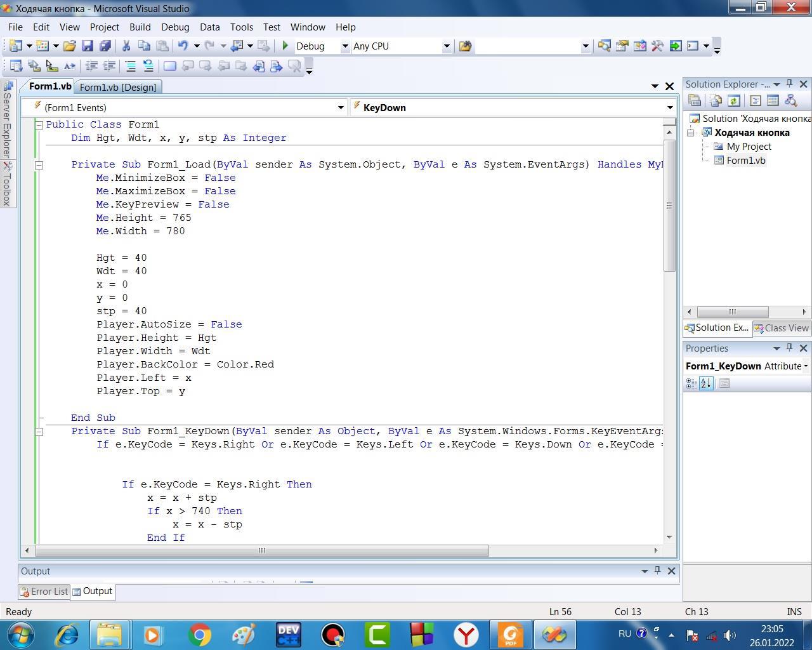Click Refresh icon in Solution Explorer
Screen dimensions: 812x650
734,100
